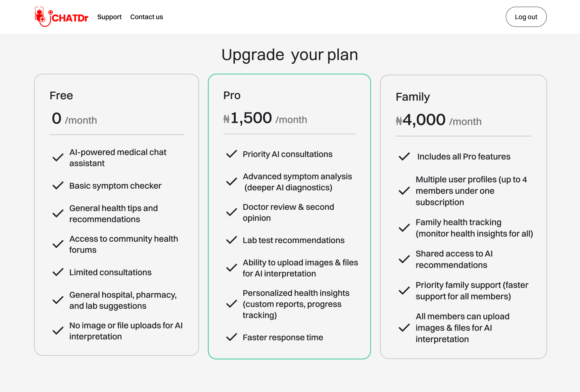
Task: Open the Contact us page
Action: (x=146, y=17)
